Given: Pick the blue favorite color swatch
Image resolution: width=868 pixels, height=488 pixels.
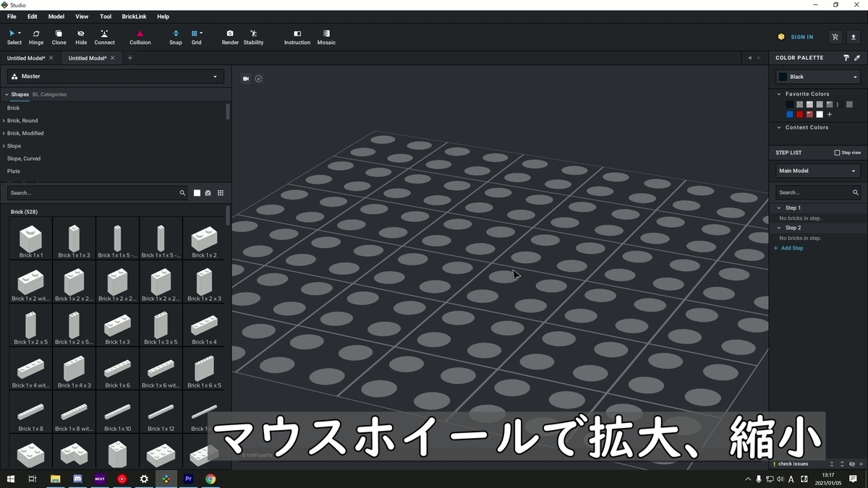Looking at the screenshot, I should click(x=790, y=114).
